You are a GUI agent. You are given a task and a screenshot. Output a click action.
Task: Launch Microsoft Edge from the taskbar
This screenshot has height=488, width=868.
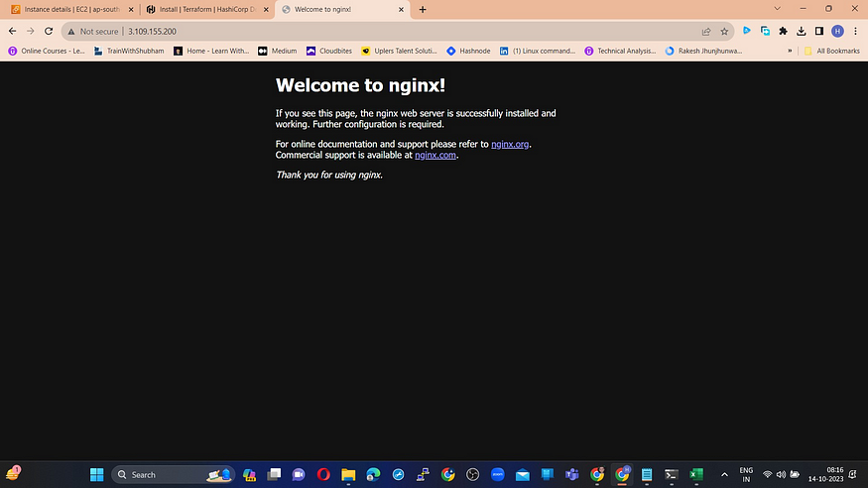click(x=373, y=475)
